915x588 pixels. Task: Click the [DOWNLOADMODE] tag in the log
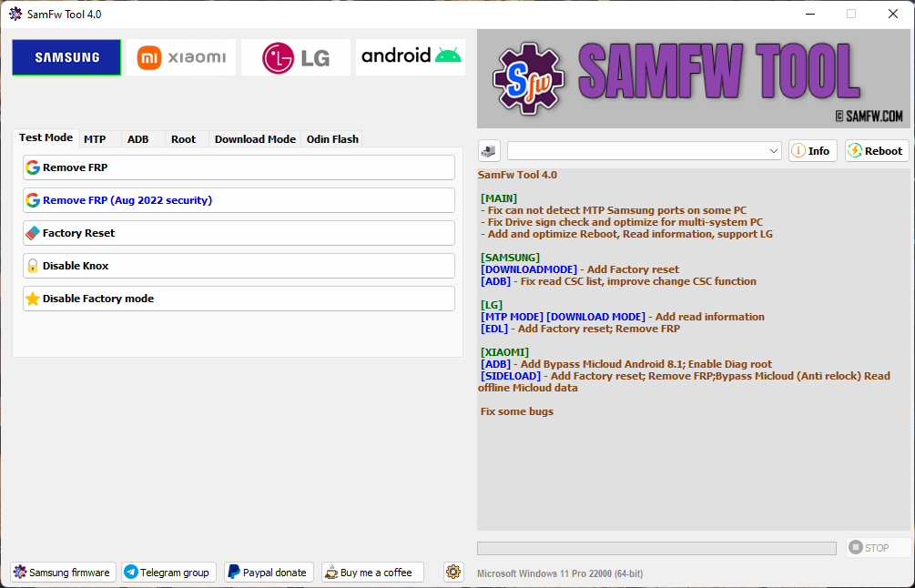[529, 269]
